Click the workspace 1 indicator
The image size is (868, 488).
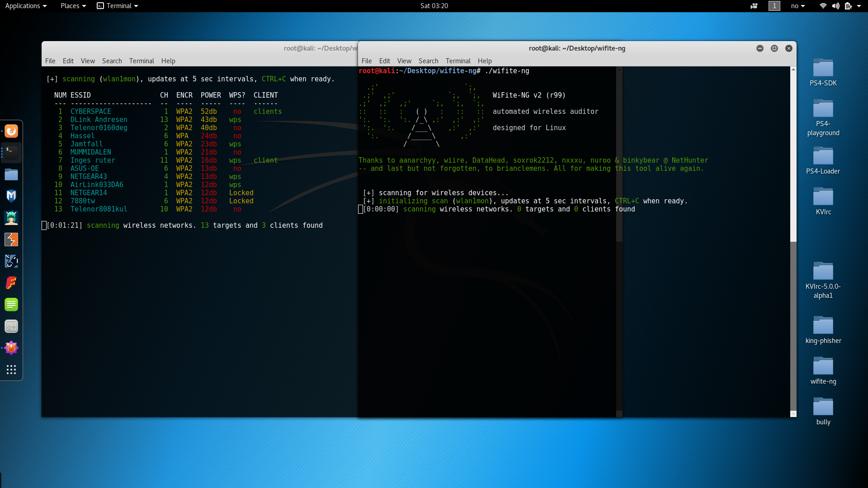(x=774, y=6)
